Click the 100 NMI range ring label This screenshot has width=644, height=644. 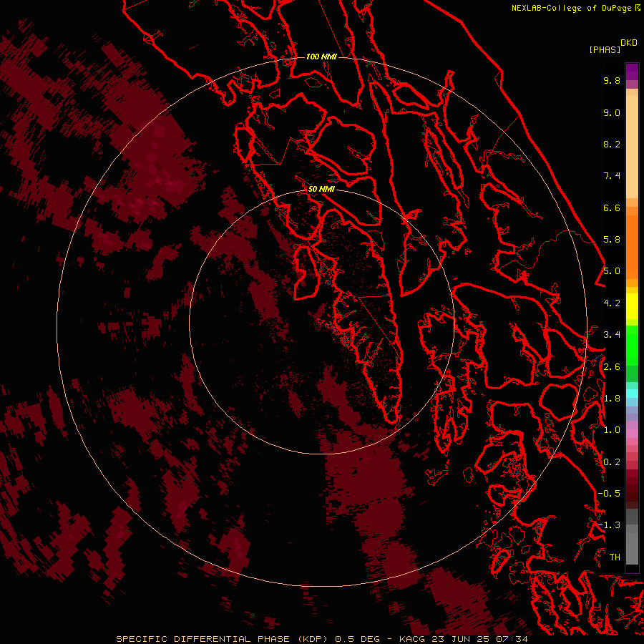pos(321,57)
